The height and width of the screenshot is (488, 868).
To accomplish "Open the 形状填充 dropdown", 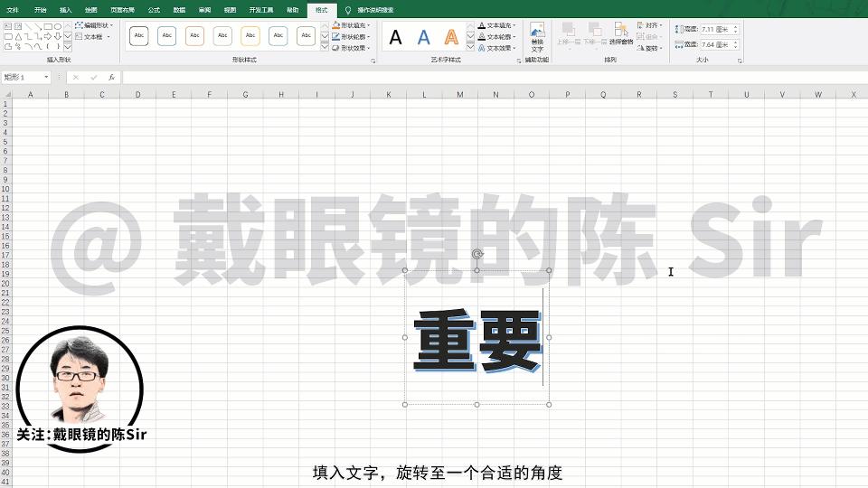I will click(352, 25).
